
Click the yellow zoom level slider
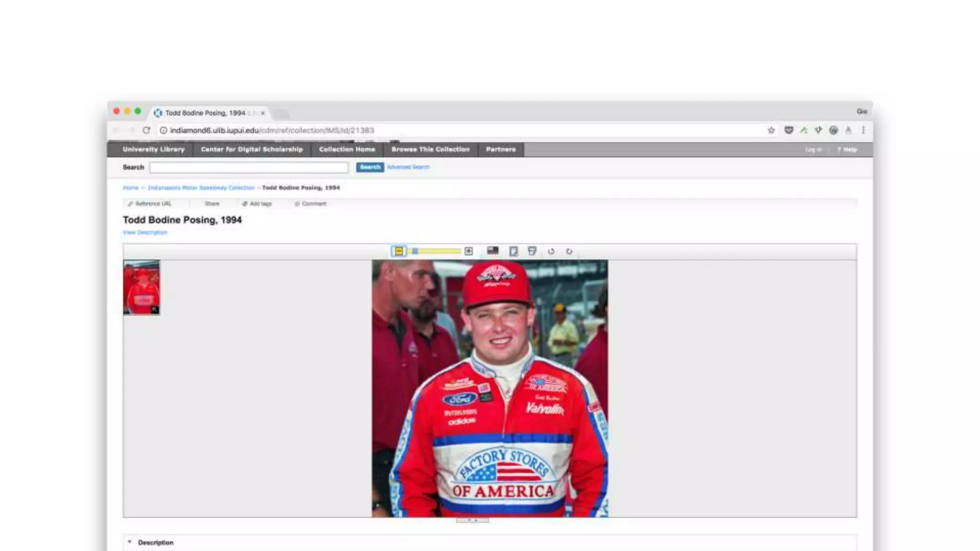pos(438,251)
